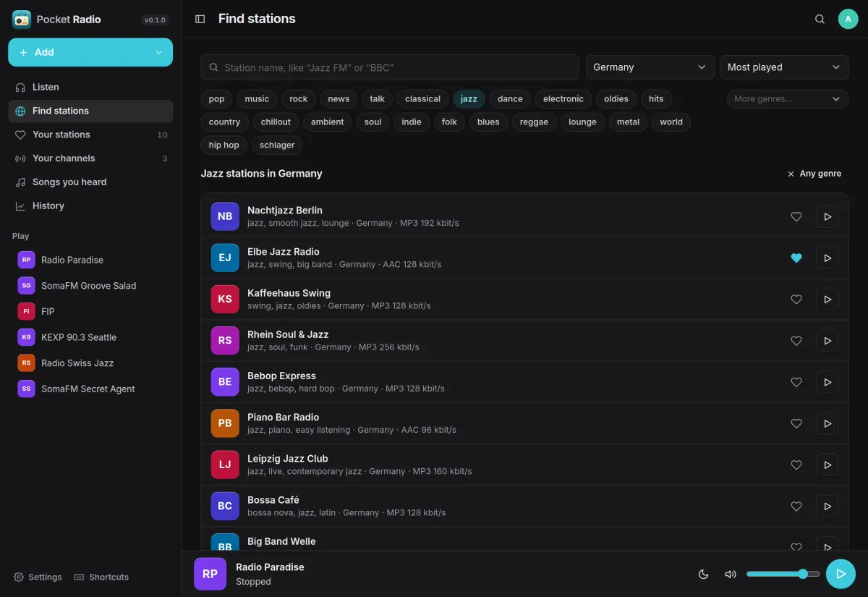
Task: Adjust the volume slider
Action: coord(783,574)
